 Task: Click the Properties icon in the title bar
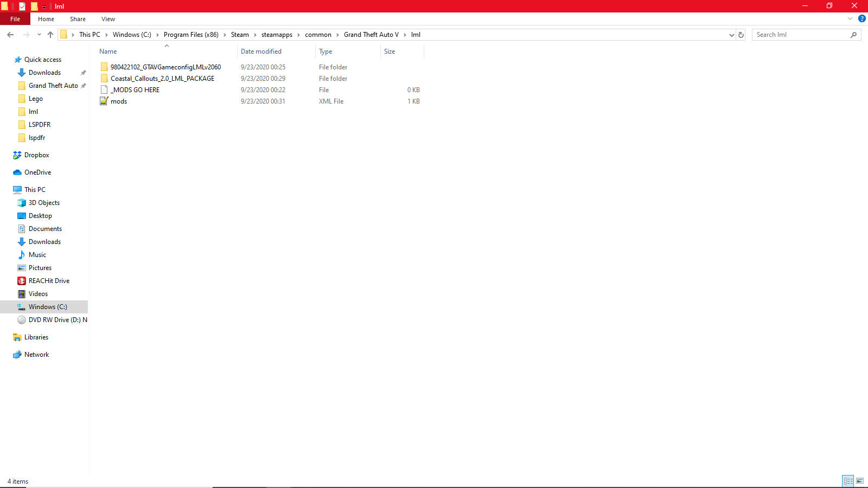click(22, 7)
